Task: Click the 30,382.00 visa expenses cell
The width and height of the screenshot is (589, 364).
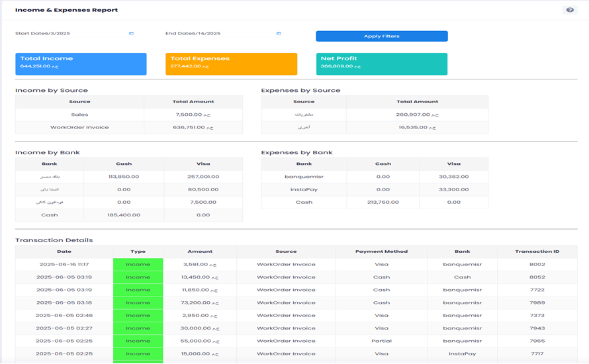Action: coord(454,177)
